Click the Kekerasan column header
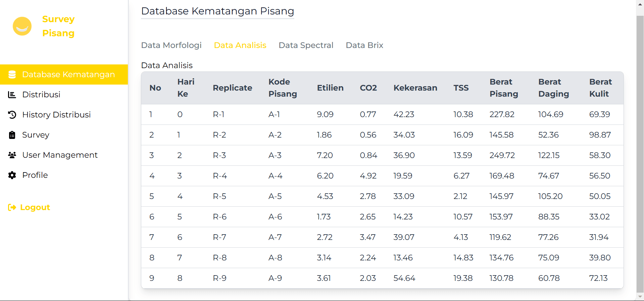 click(415, 88)
